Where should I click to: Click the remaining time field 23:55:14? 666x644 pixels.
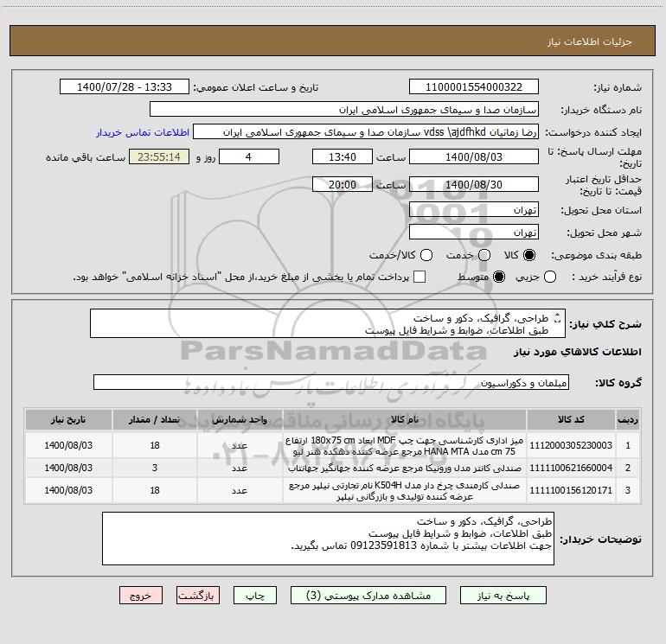(x=159, y=156)
